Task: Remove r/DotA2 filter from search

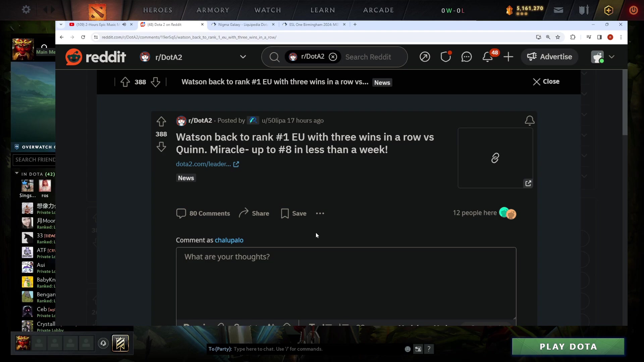Action: pyautogui.click(x=333, y=57)
